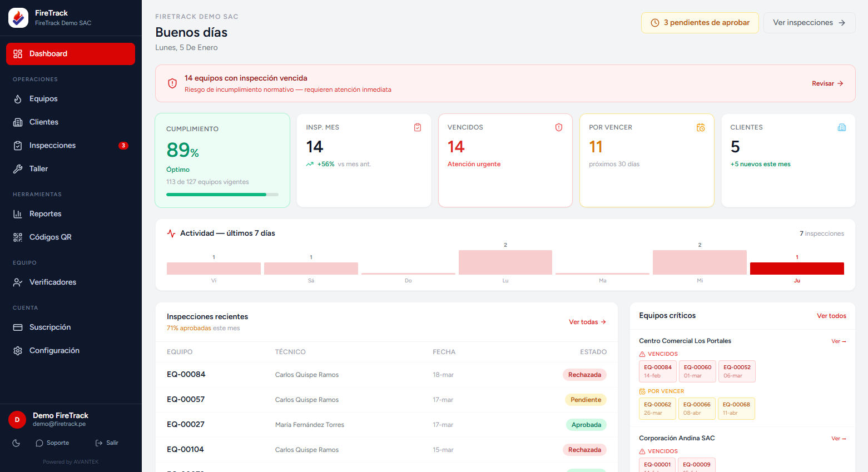Click the Taller wrench icon
This screenshot has height=472, width=868.
pos(18,169)
